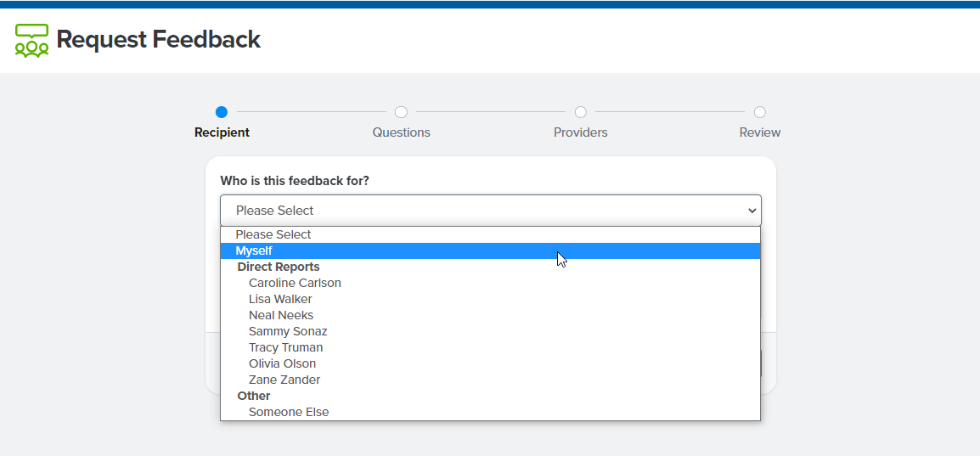Click the Recipient step circle

[222, 112]
